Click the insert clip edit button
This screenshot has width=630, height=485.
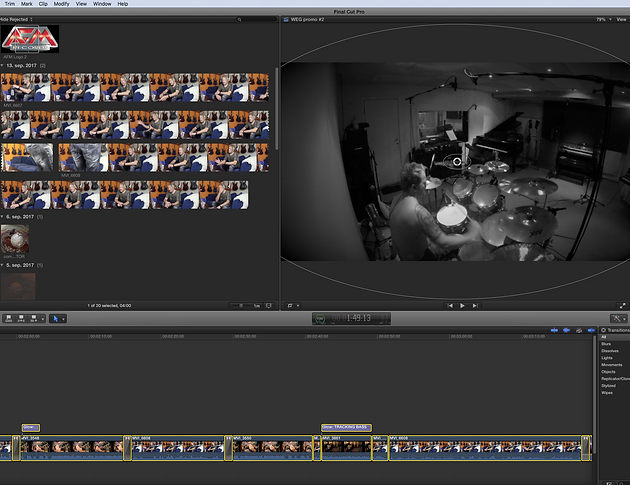click(x=21, y=319)
